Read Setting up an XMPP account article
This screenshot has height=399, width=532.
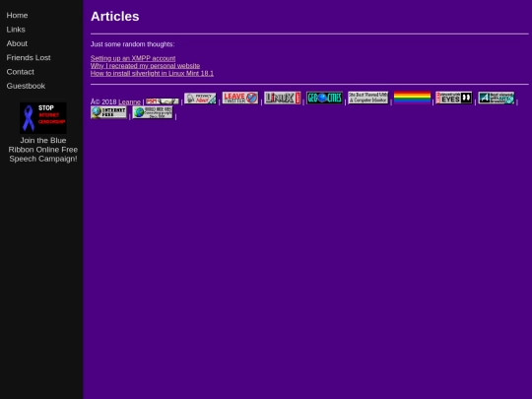(x=133, y=58)
